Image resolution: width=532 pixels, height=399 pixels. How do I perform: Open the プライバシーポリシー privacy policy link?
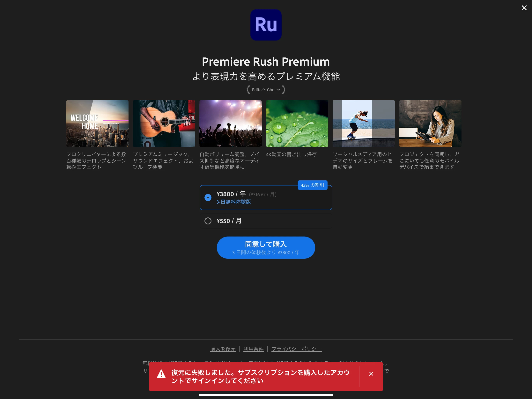click(296, 349)
